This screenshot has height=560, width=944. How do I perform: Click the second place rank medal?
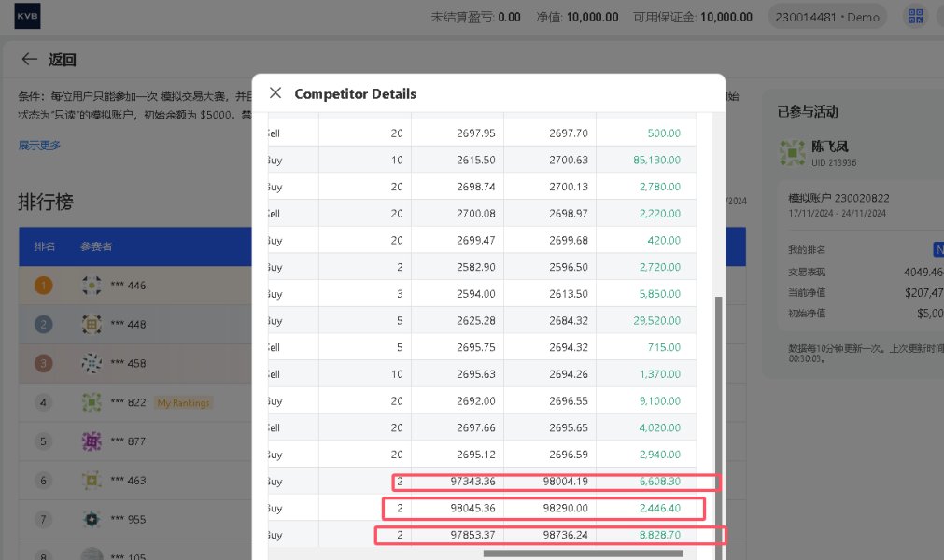coord(43,325)
